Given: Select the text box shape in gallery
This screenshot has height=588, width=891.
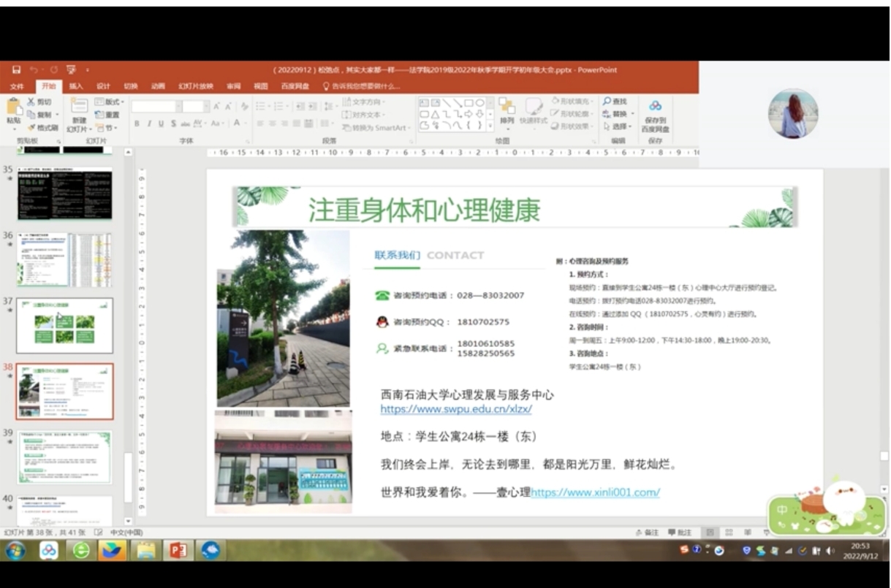Looking at the screenshot, I should [x=424, y=103].
